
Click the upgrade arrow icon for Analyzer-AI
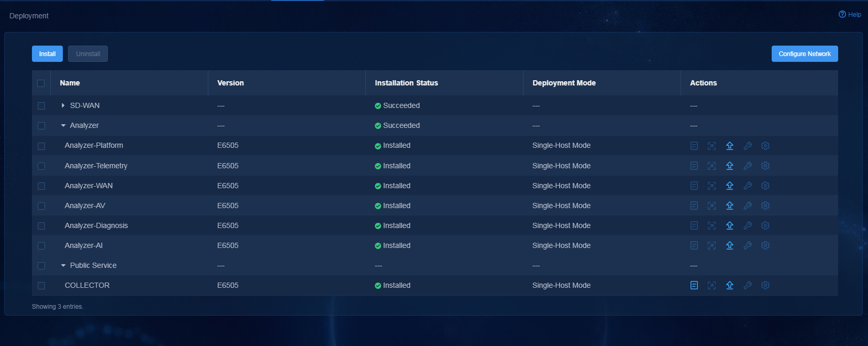730,245
